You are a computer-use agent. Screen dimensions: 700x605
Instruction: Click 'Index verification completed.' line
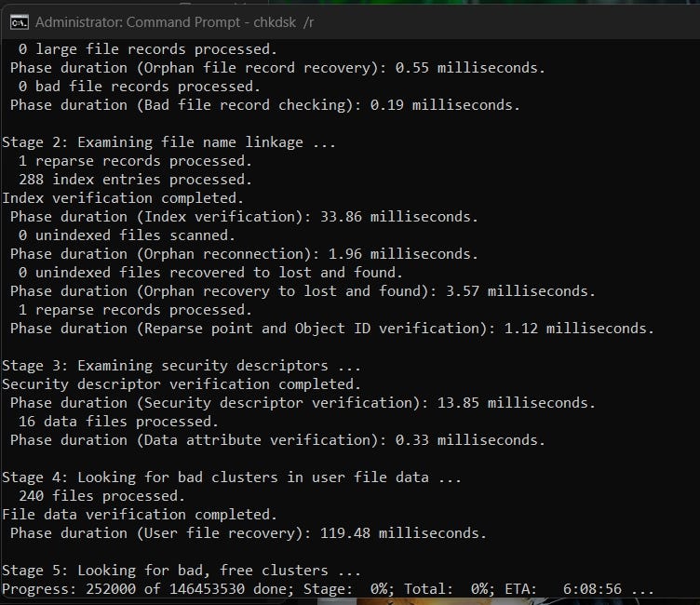pyautogui.click(x=123, y=198)
